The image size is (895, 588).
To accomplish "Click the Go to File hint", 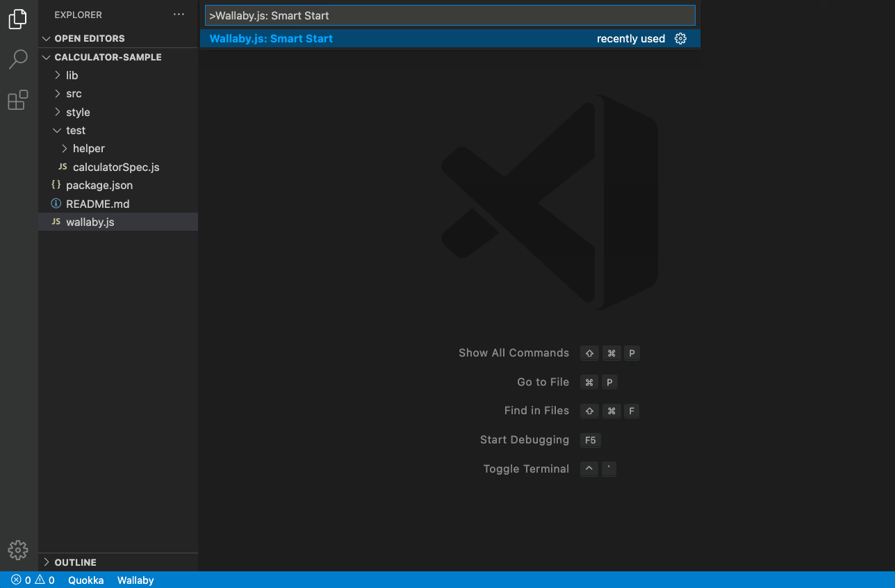I will coord(543,382).
